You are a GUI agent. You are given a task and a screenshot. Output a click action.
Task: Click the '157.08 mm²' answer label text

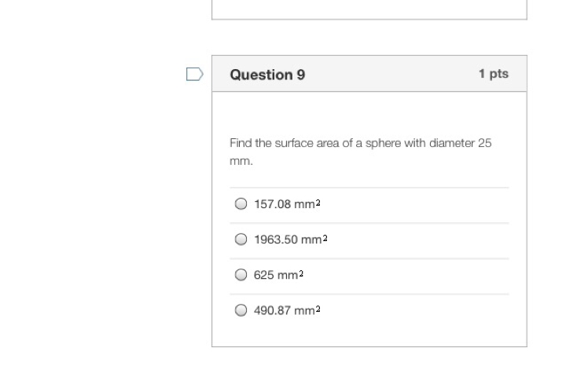click(x=287, y=204)
